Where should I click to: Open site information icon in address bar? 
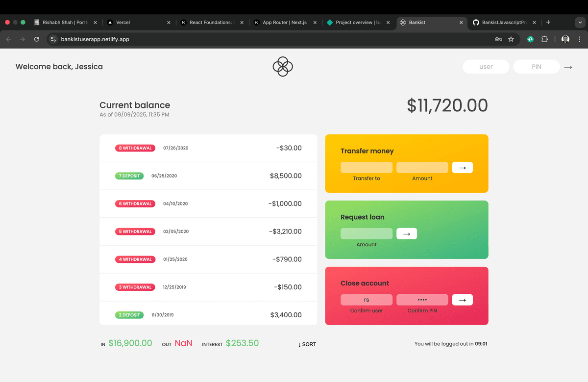click(x=53, y=39)
